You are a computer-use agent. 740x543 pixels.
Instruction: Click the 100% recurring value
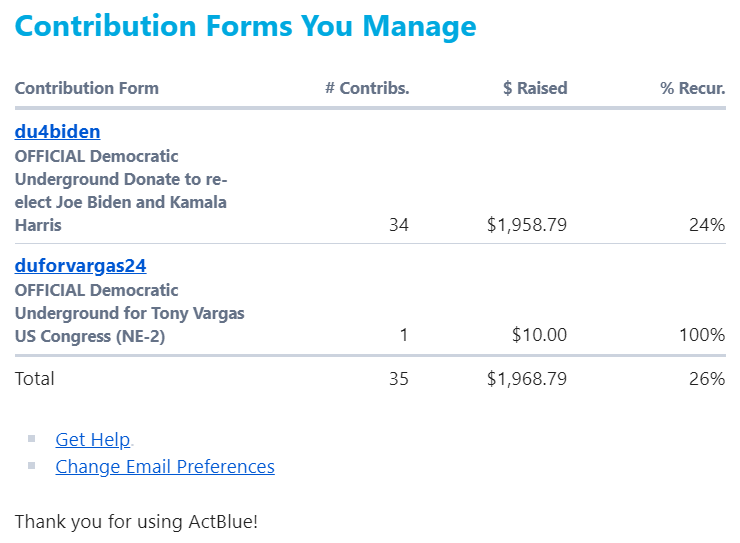pyautogui.click(x=702, y=335)
